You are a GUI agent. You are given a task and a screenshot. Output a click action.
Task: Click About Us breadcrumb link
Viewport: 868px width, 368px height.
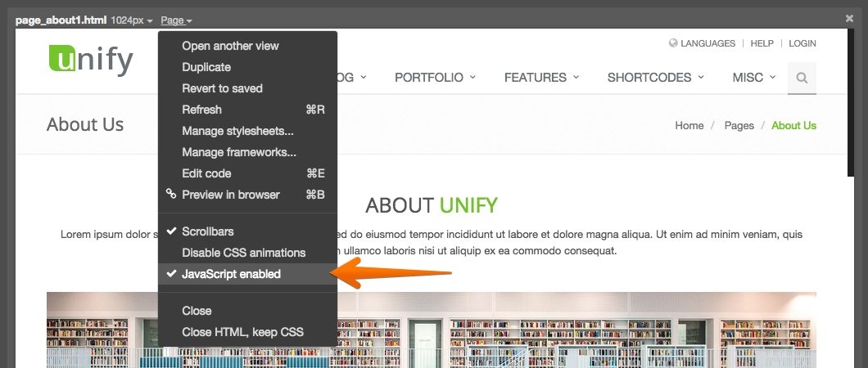coord(793,125)
